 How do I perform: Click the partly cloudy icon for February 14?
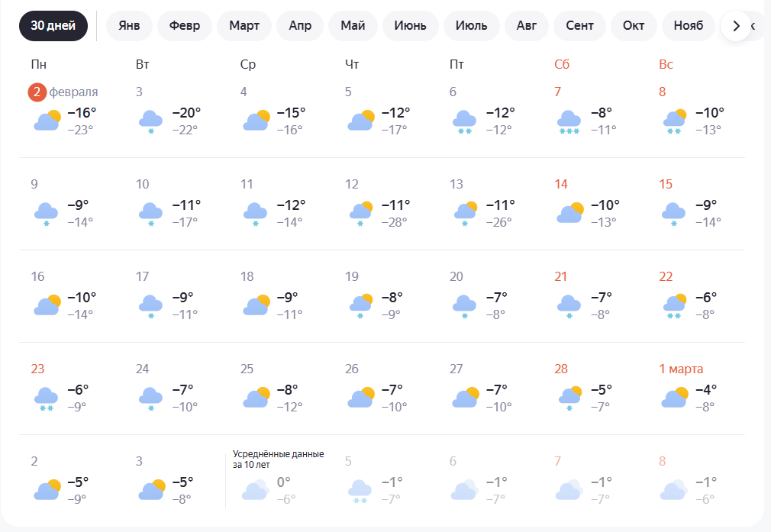tap(570, 213)
